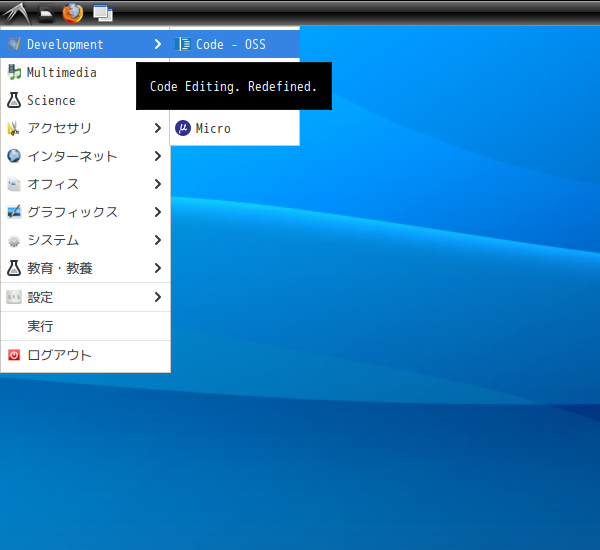600x550 pixels.
Task: Click the Micro editor mu icon
Action: point(183,128)
